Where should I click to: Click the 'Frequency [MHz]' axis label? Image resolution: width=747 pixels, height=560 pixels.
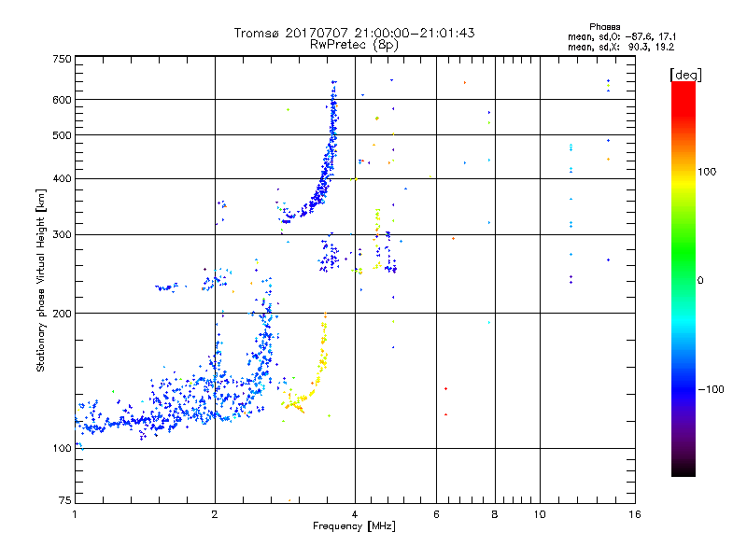coord(354,526)
